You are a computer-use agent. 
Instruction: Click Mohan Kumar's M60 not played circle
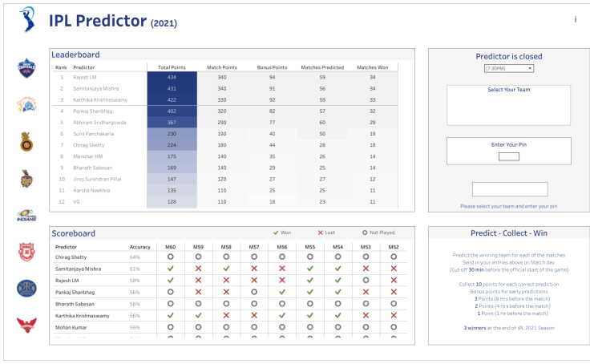coord(171,327)
